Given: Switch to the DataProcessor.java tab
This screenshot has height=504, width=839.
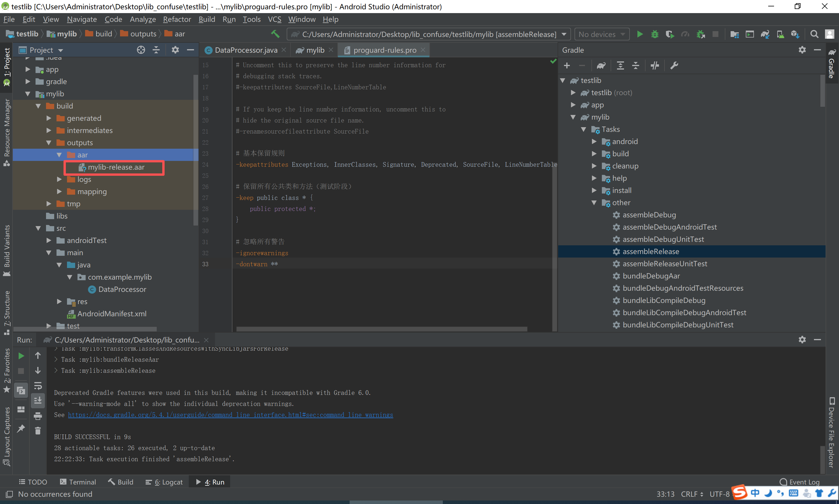Looking at the screenshot, I should [x=246, y=50].
